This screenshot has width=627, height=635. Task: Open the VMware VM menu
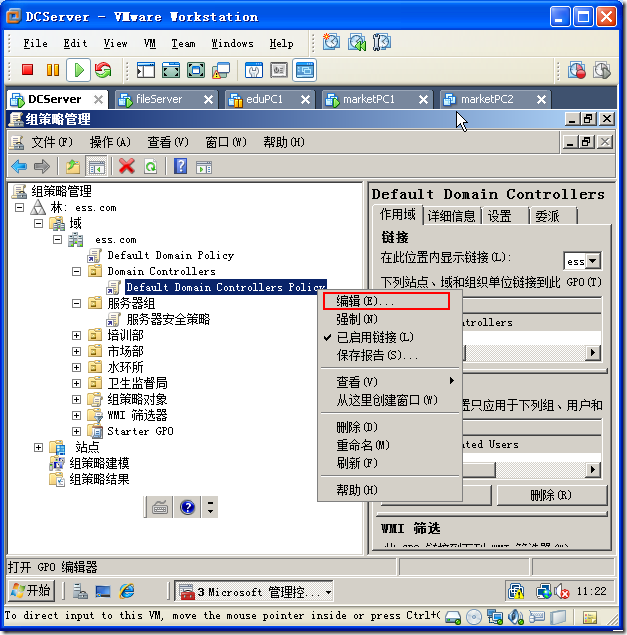point(150,44)
